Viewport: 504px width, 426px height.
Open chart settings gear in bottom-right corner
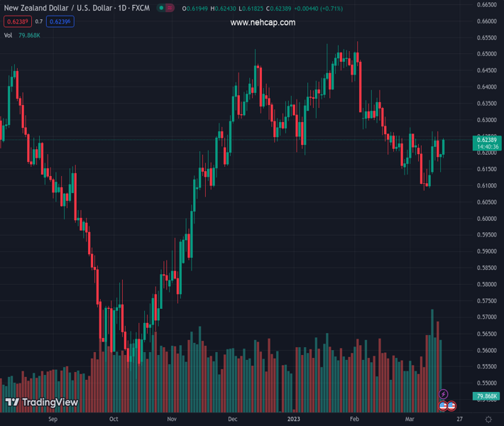[x=488, y=419]
